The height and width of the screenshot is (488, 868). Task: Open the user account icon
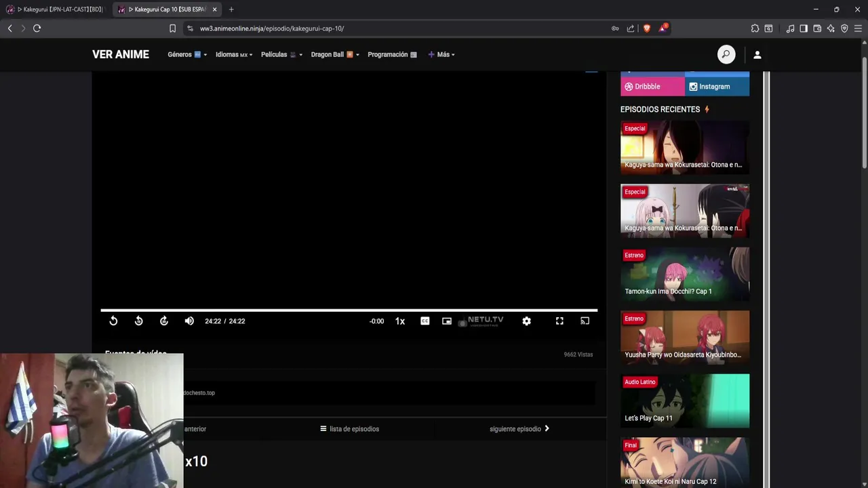point(757,54)
